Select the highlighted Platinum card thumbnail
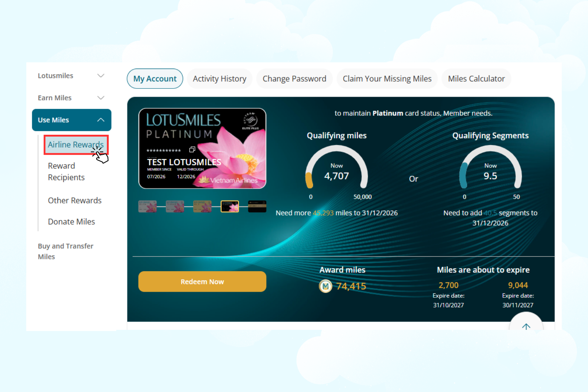588x392 pixels. point(230,206)
